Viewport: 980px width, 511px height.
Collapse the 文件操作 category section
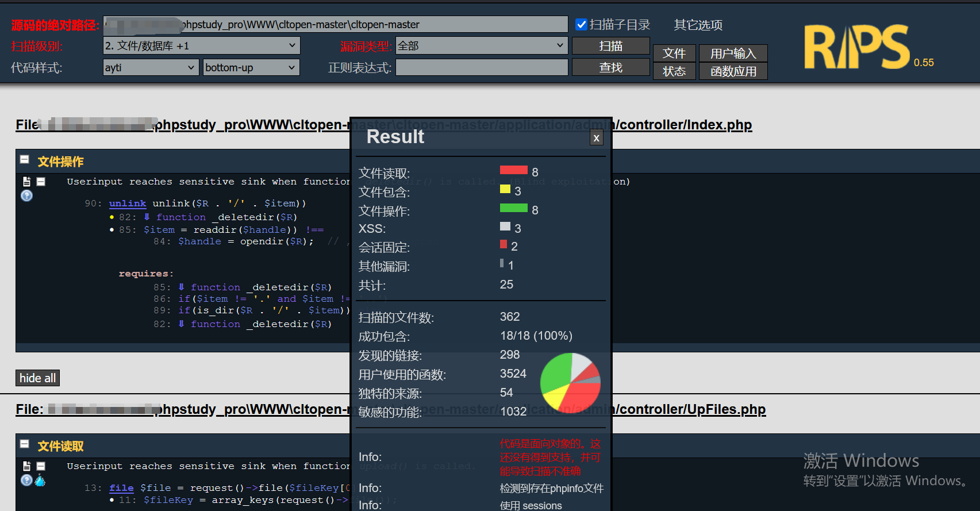[25, 160]
